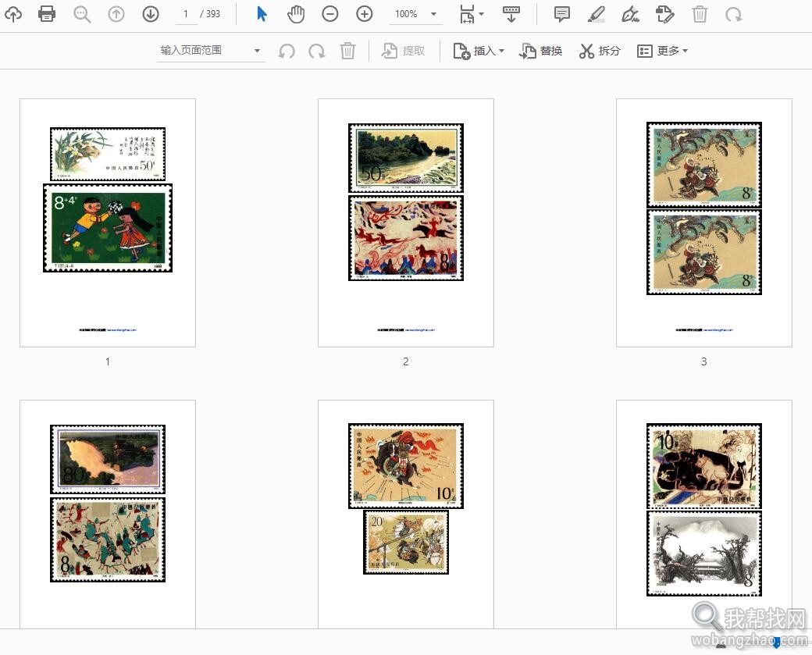Click the print icon

point(47,14)
